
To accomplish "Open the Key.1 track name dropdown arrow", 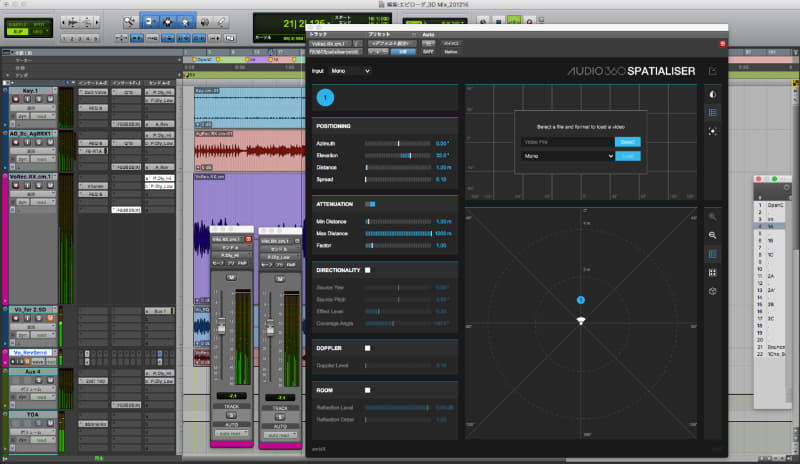I will (x=55, y=91).
